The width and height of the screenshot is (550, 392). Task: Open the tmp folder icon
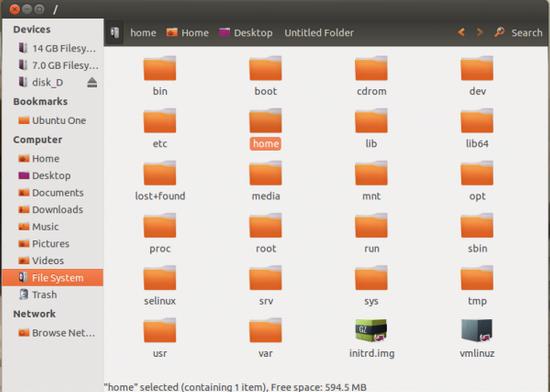coord(477,278)
